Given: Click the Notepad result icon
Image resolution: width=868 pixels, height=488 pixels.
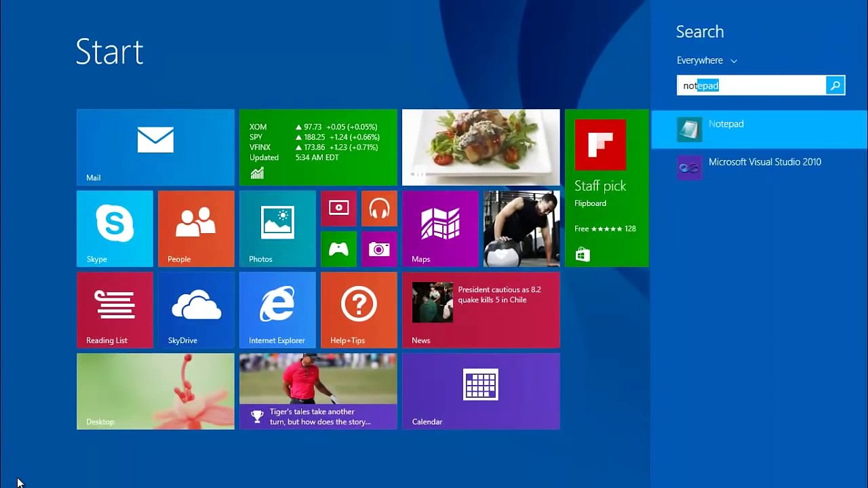Looking at the screenshot, I should point(689,129).
